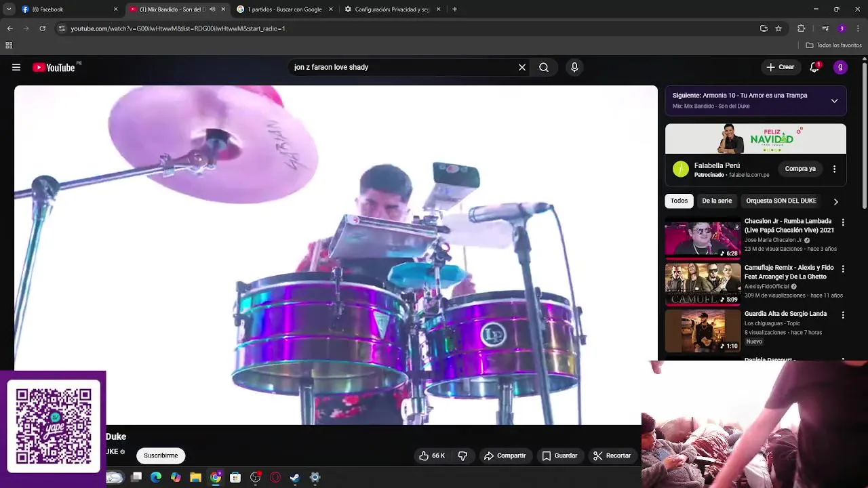Viewport: 868px width, 488px height.
Task: Open the YouTube account avatar menu
Action: point(840,67)
